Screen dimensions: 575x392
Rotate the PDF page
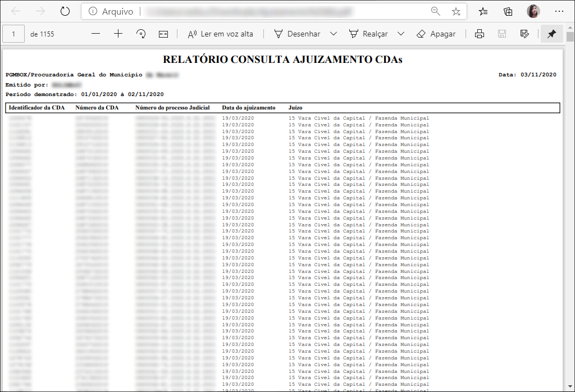141,34
